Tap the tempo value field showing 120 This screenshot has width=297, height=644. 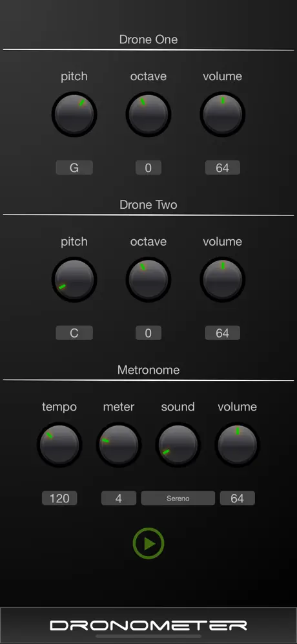(x=59, y=499)
